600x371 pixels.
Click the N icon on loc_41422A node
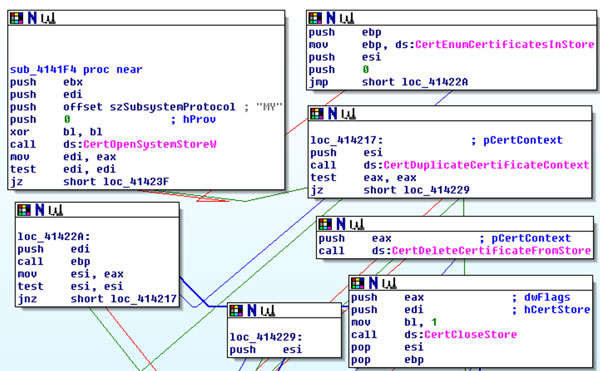[x=40, y=210]
